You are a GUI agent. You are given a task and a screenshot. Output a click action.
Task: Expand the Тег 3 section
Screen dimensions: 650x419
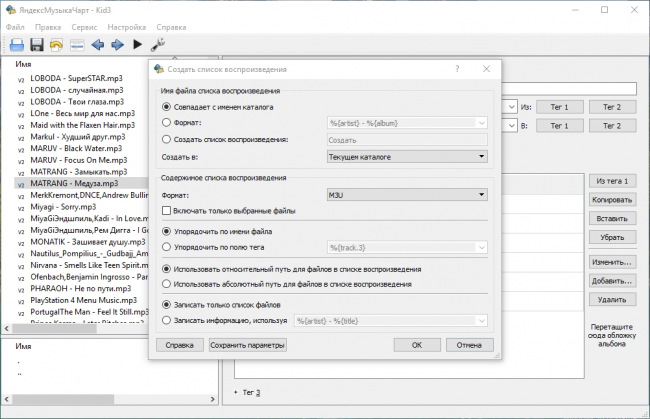(235, 392)
